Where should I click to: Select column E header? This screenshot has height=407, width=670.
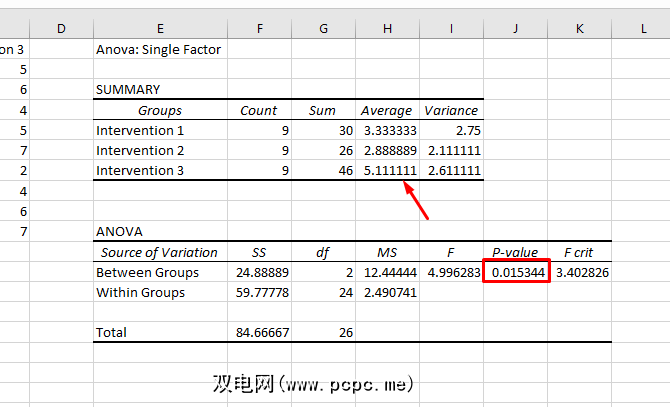(x=160, y=29)
